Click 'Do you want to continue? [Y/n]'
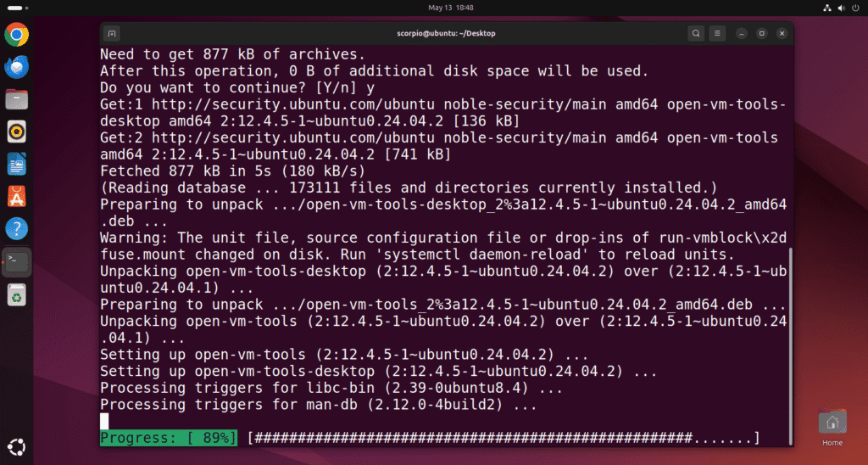This screenshot has height=465, width=868. 228,87
